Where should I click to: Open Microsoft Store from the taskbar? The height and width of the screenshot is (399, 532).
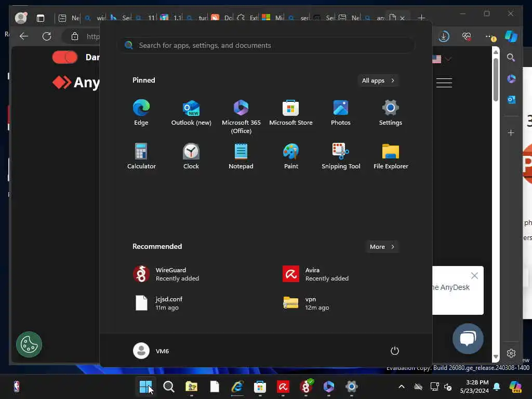click(260, 387)
